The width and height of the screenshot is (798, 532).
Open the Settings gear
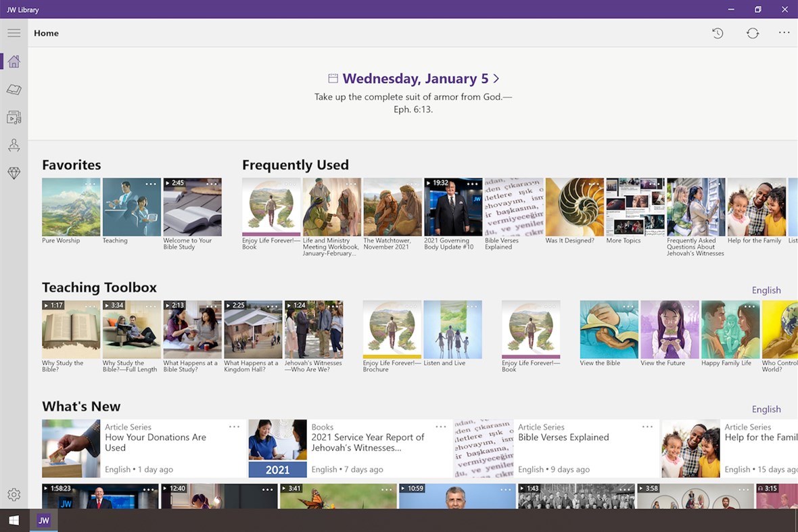pyautogui.click(x=14, y=495)
